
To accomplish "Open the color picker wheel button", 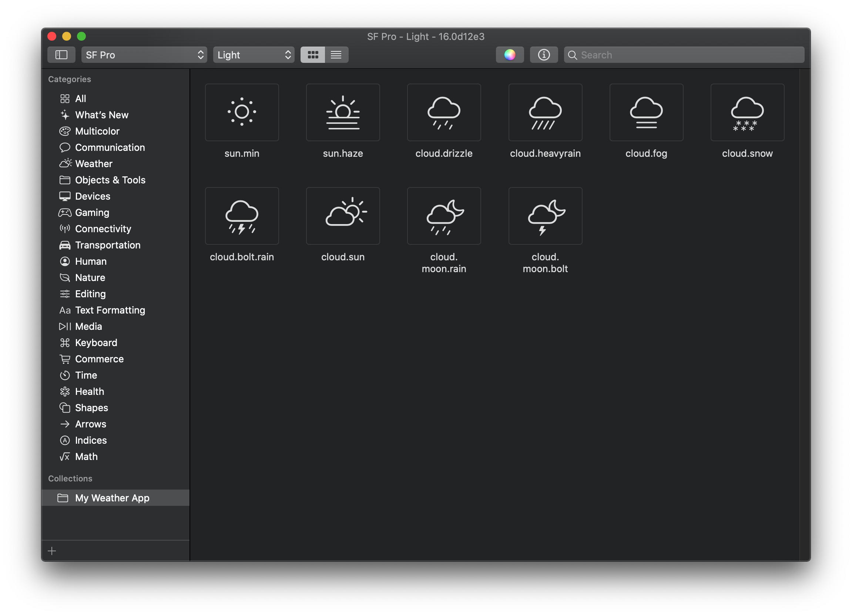I will (509, 55).
